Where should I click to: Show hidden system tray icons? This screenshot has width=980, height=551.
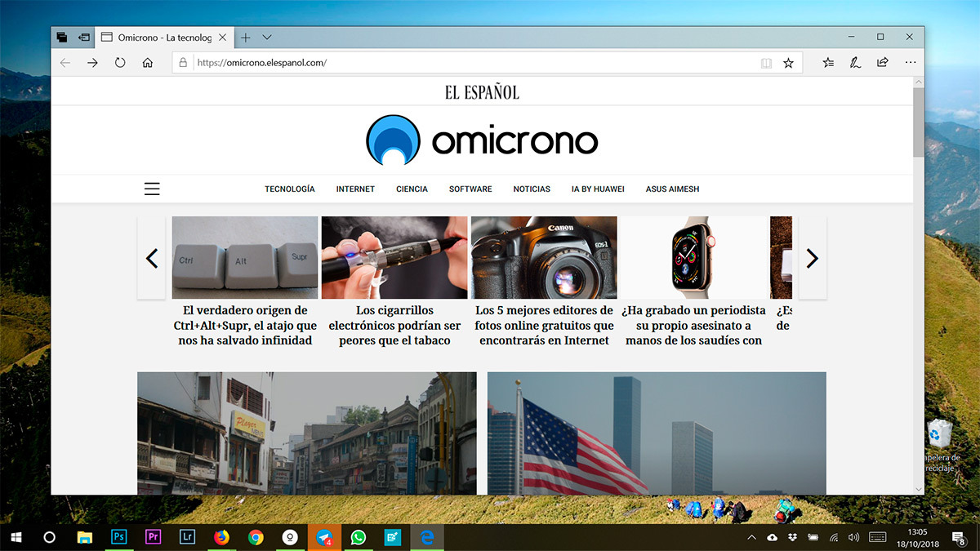(751, 537)
